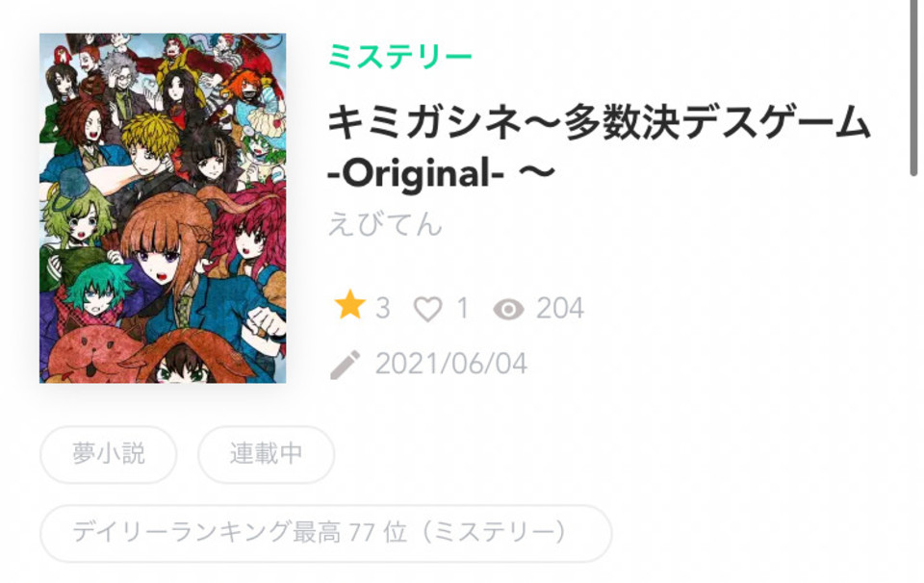This screenshot has width=924, height=583.
Task: Click the eye view-count icon
Action: (x=508, y=309)
